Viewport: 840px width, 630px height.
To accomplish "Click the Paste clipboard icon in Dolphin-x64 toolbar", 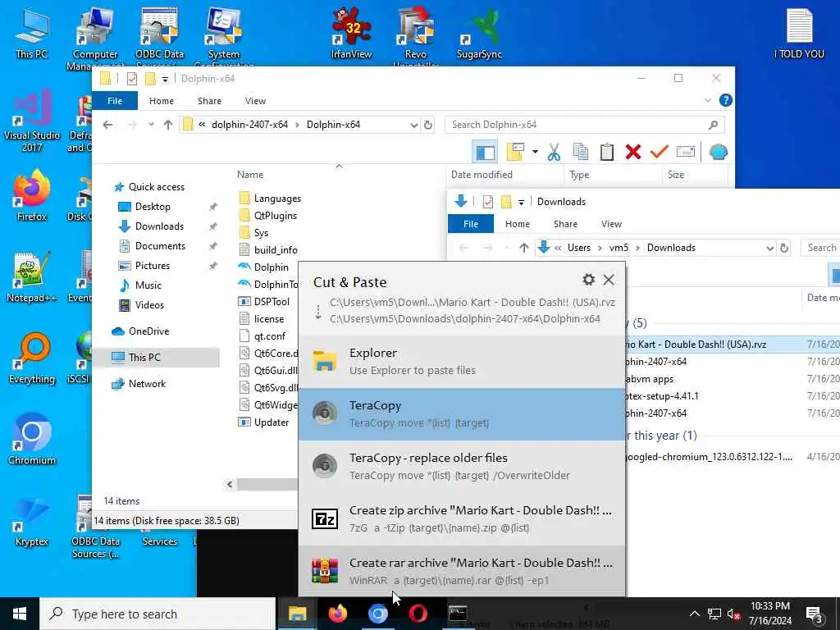I will point(606,153).
